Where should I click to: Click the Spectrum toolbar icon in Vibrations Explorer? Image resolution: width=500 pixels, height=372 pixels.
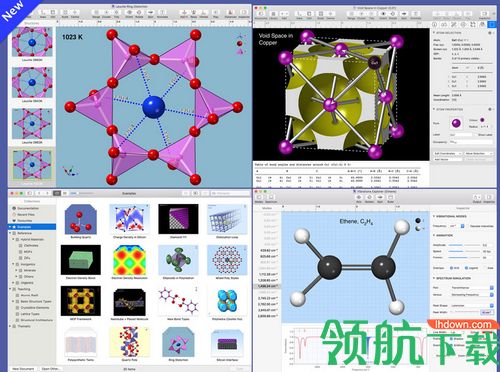(x=271, y=197)
